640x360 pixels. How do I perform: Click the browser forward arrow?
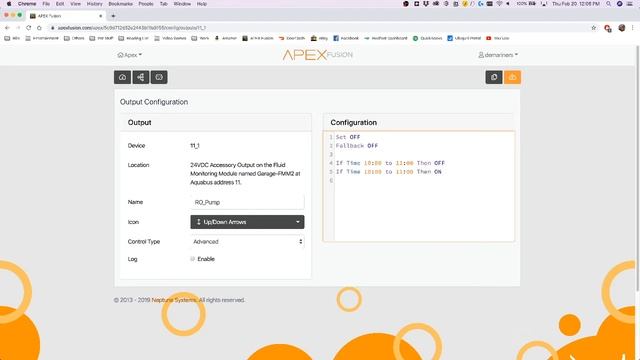point(18,28)
